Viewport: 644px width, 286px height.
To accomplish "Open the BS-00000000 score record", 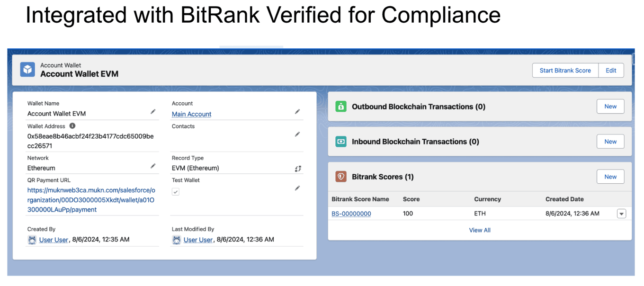I will [351, 214].
